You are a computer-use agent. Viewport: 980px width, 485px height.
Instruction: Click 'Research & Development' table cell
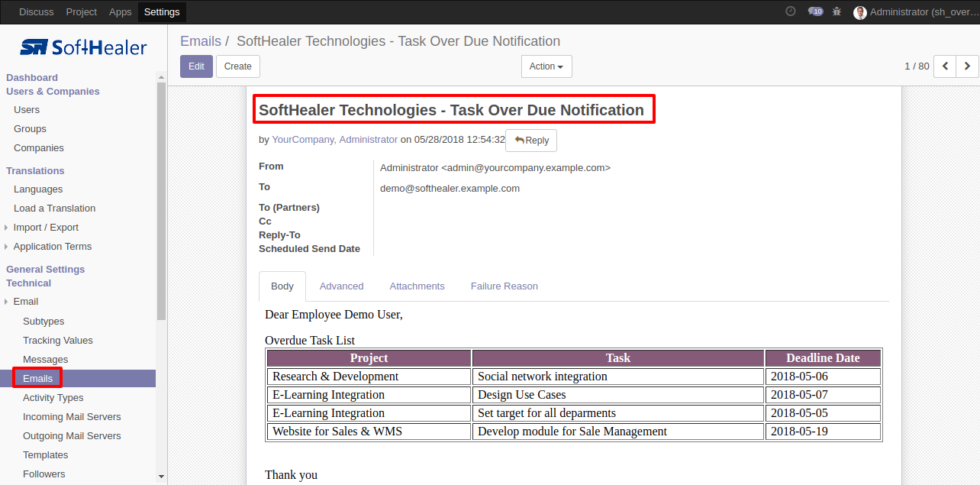click(369, 377)
